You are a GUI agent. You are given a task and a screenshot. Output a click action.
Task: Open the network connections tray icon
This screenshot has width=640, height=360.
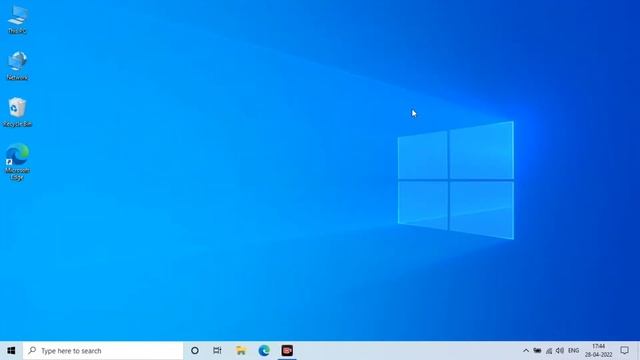(549, 351)
